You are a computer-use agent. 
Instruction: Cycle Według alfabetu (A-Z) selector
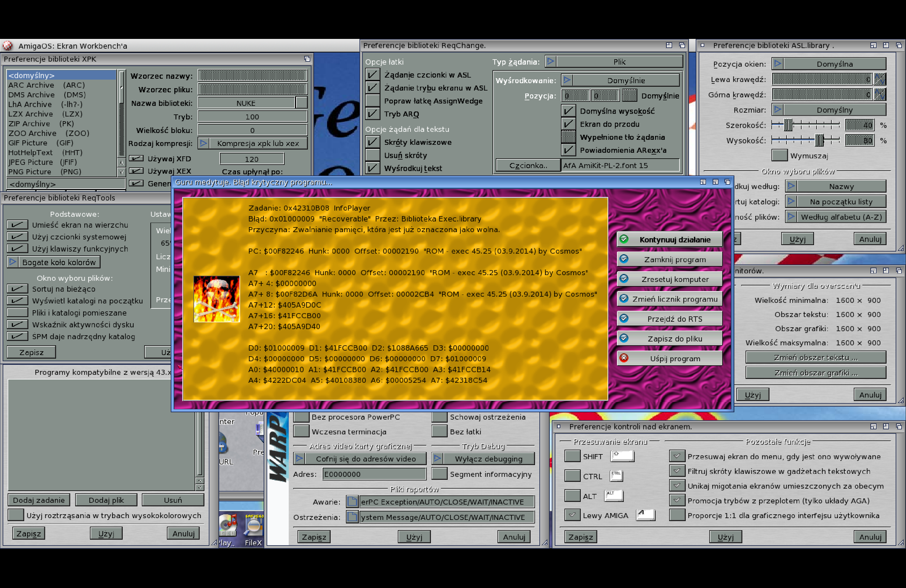(x=836, y=216)
